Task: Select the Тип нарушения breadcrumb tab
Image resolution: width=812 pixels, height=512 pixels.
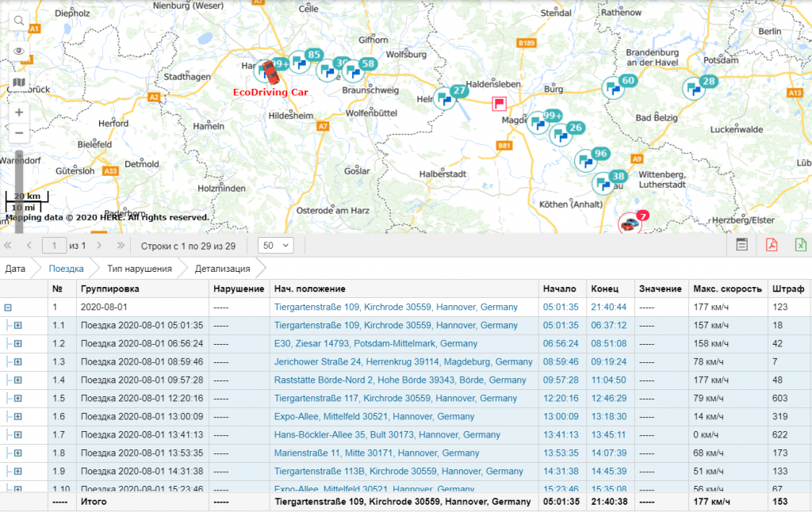Action: (x=139, y=269)
